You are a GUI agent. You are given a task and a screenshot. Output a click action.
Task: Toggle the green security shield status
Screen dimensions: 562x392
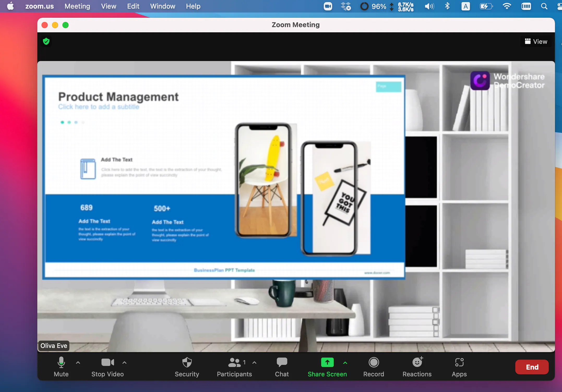(x=46, y=41)
